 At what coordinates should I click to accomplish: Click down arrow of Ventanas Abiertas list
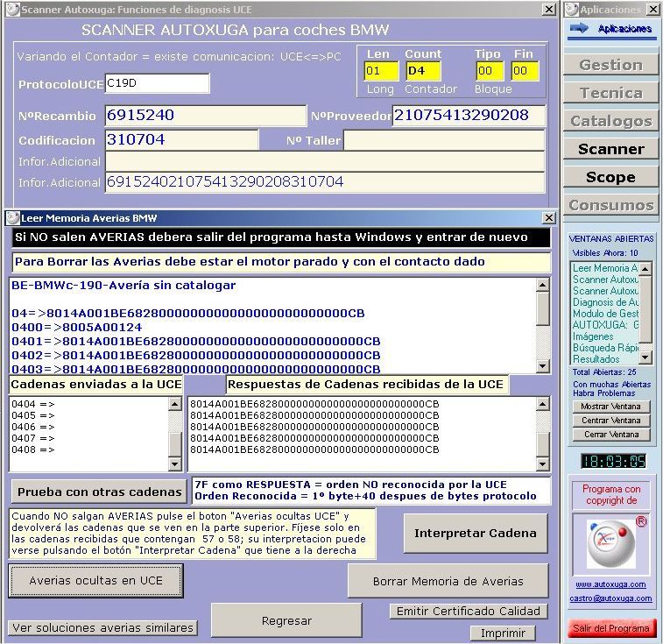(x=645, y=357)
